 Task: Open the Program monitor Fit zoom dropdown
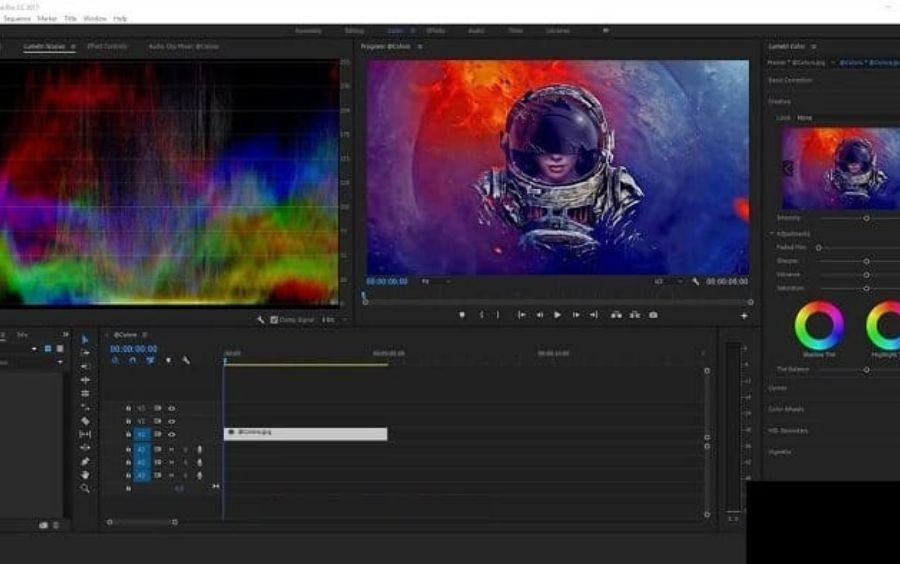click(436, 282)
